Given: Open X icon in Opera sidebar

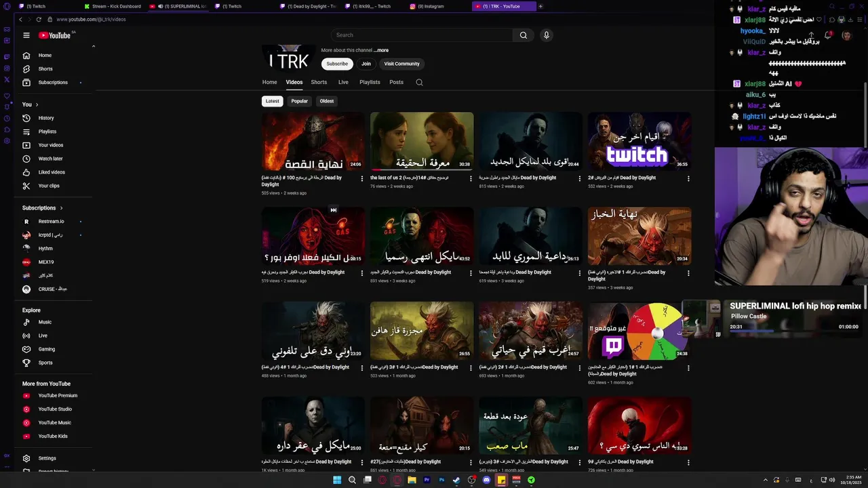Looking at the screenshot, I should click(x=7, y=79).
